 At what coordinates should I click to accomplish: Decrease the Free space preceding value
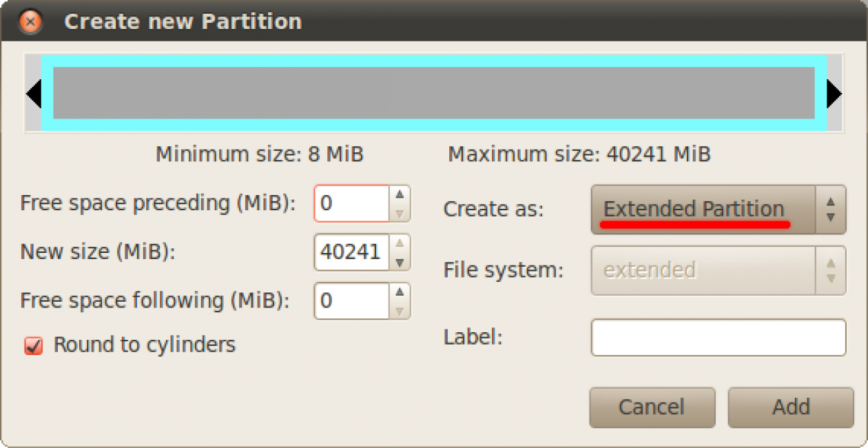(x=400, y=213)
